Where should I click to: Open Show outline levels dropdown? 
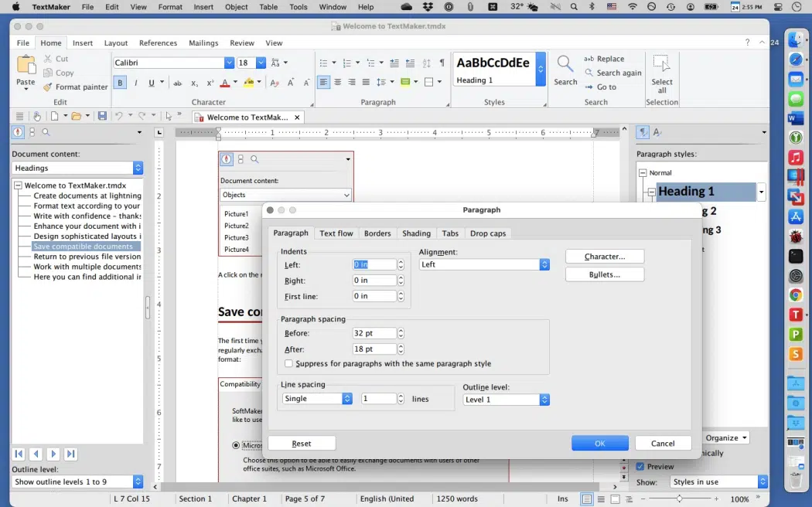coord(138,481)
